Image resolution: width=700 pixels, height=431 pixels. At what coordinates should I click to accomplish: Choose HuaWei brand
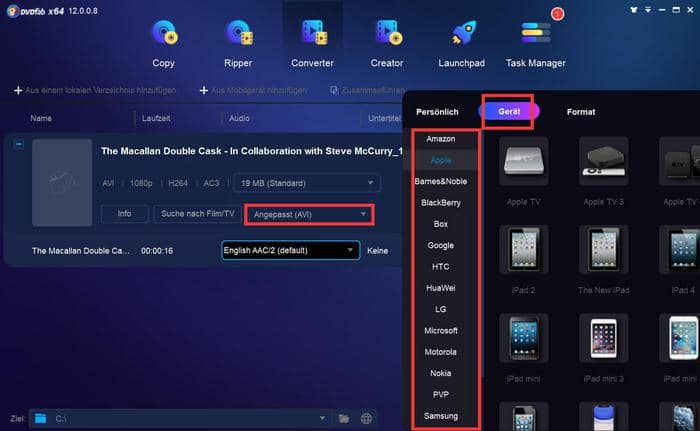point(441,288)
